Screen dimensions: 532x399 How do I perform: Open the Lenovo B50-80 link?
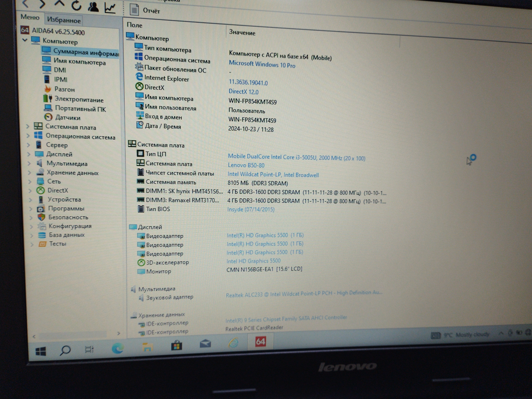(246, 165)
